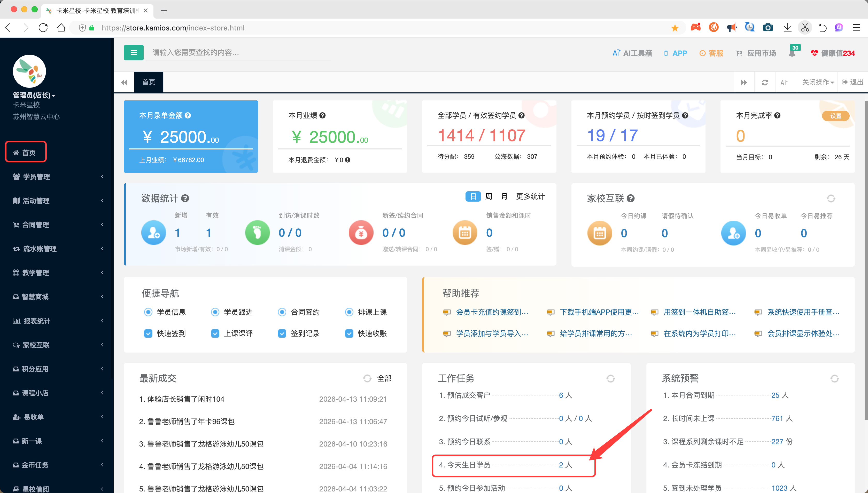This screenshot has width=868, height=493.
Task: Click the 新增 student statistics icon
Action: [154, 233]
